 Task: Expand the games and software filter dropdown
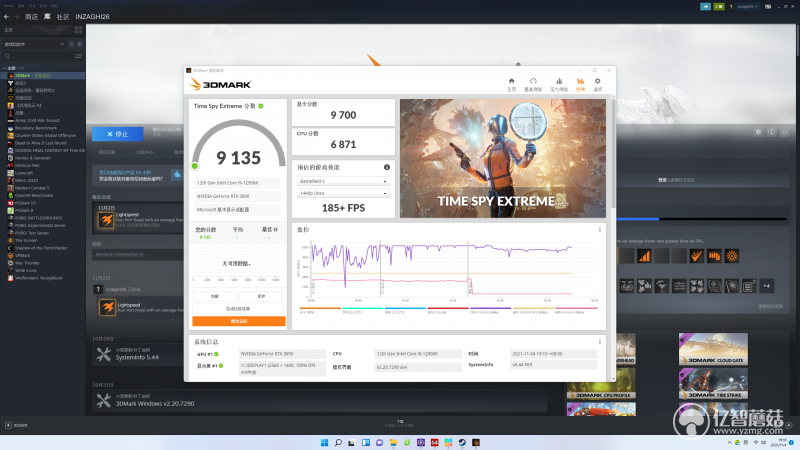click(34, 44)
